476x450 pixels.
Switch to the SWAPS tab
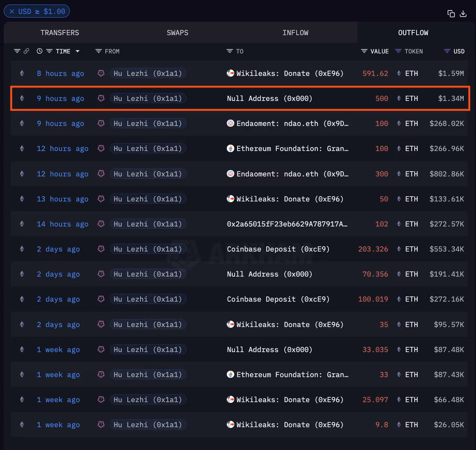tap(177, 33)
